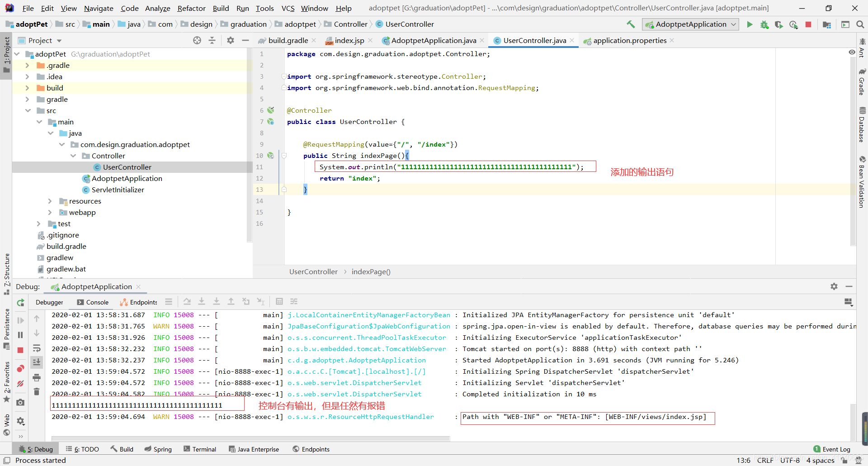The height and width of the screenshot is (466, 868).
Task: Click the Search Everywhere magnifier icon
Action: coord(860,24)
